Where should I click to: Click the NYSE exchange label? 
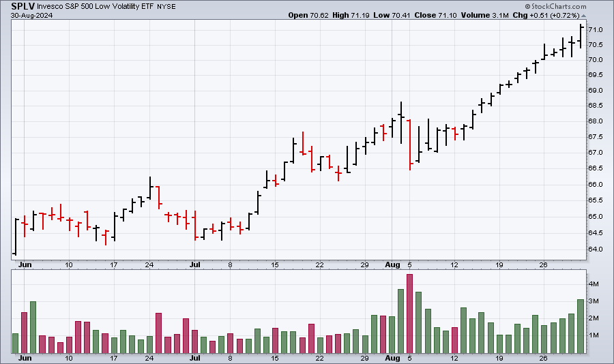(166, 7)
